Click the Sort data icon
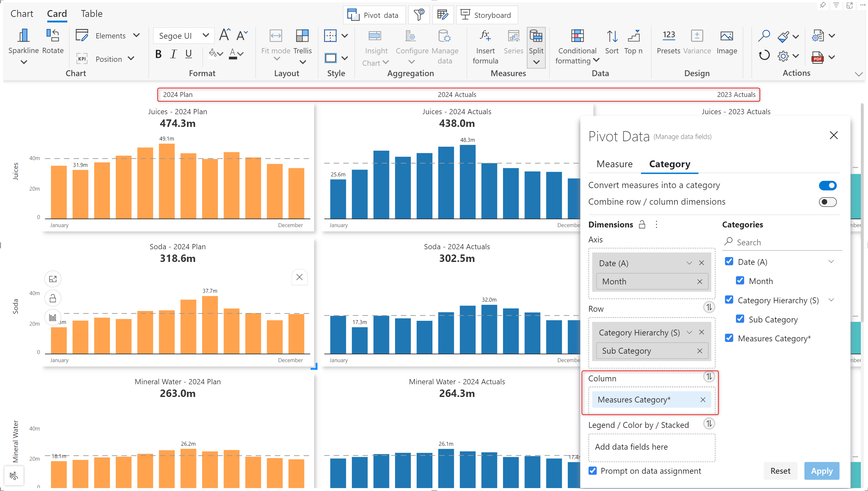Viewport: 868px width, 491px height. tap(612, 36)
